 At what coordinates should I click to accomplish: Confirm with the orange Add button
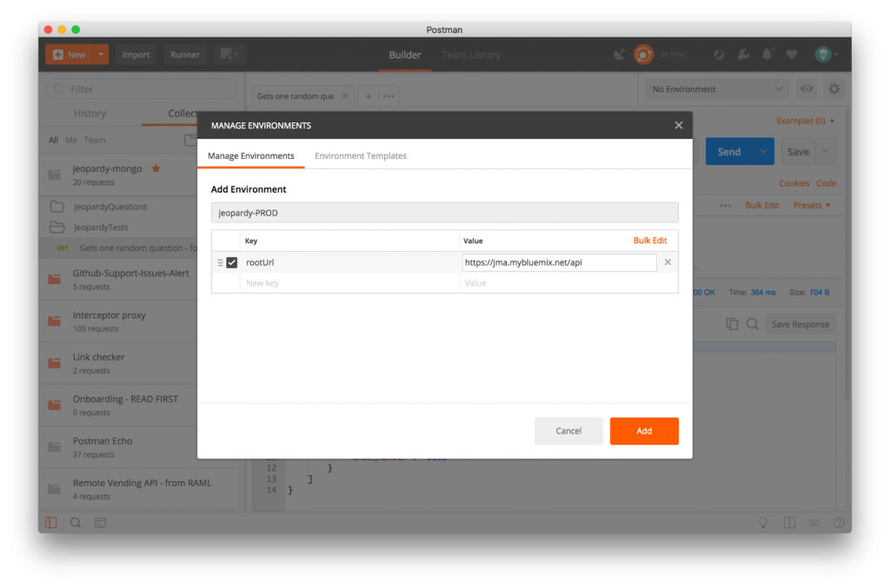click(644, 431)
